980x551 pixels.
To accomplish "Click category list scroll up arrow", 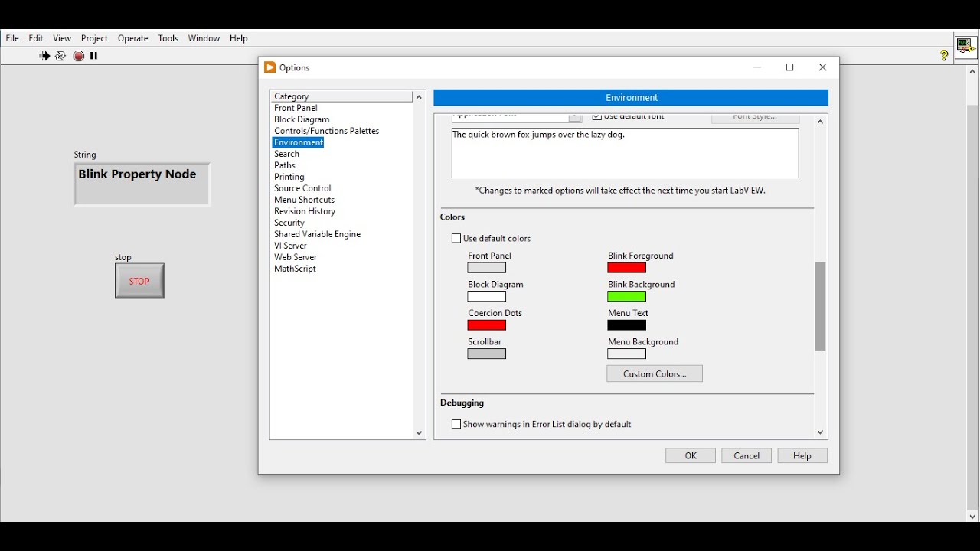I will [419, 97].
